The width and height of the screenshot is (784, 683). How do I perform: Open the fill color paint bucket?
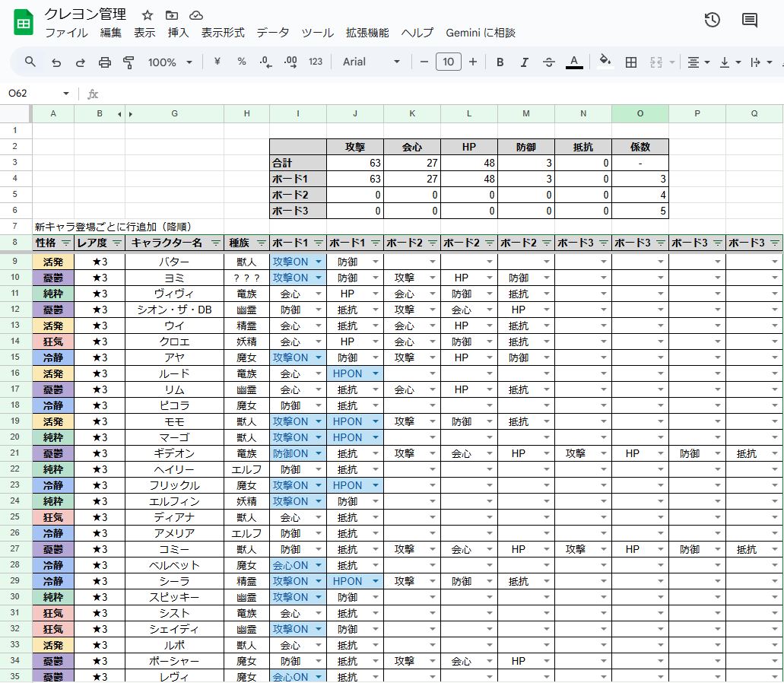tap(605, 62)
